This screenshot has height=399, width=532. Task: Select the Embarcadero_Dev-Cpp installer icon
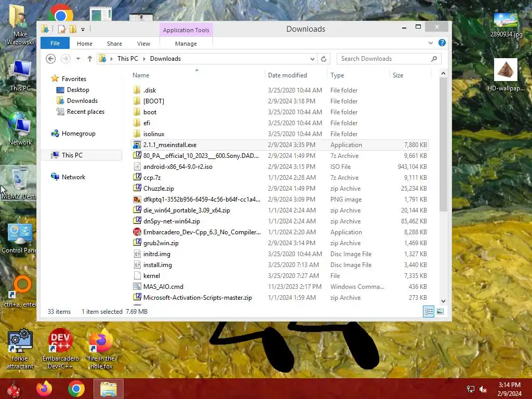pos(137,232)
